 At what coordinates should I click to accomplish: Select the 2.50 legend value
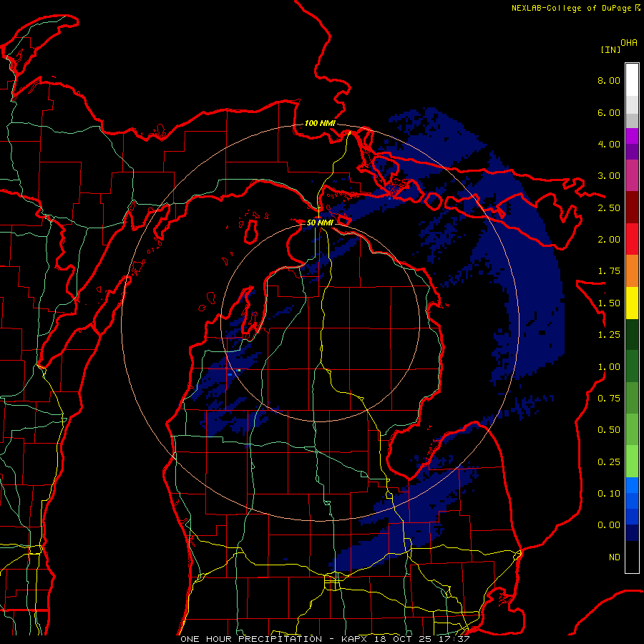(x=609, y=208)
